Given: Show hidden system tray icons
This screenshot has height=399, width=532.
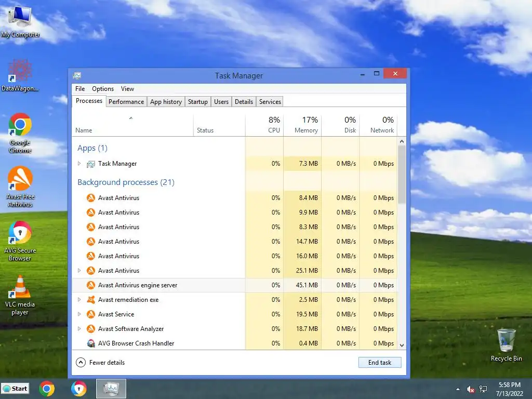Looking at the screenshot, I should (x=458, y=389).
